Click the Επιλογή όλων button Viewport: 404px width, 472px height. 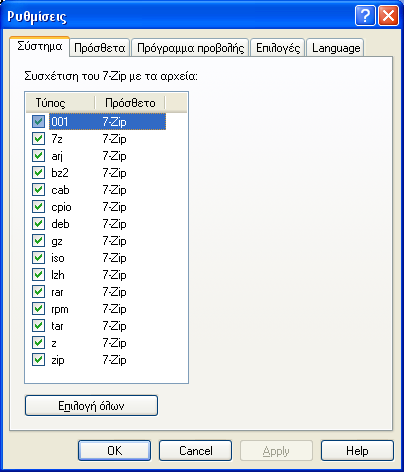(91, 406)
